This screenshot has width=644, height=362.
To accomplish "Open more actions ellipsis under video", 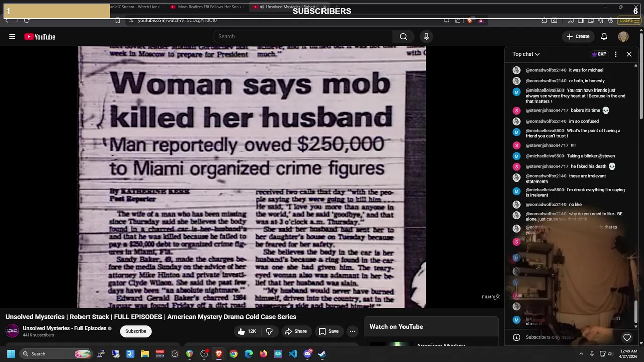I will [352, 331].
